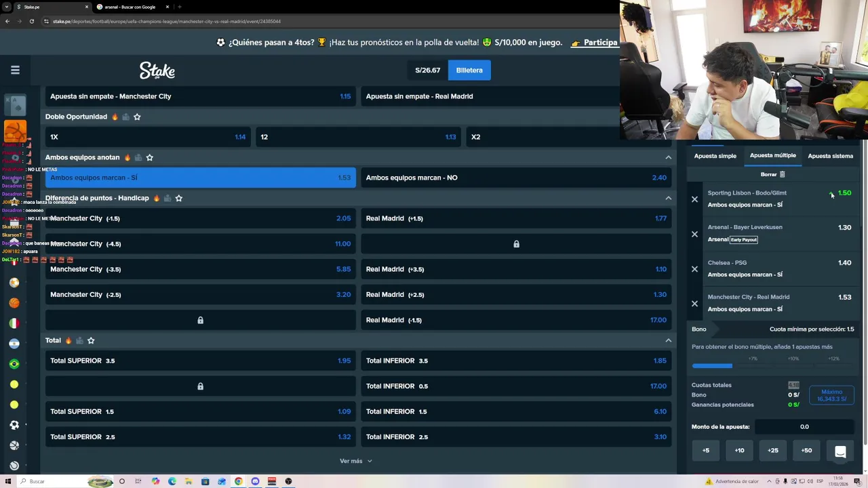Select Apuesta sin empate Manchester City 1.15
This screenshot has width=868, height=488.
click(x=201, y=96)
